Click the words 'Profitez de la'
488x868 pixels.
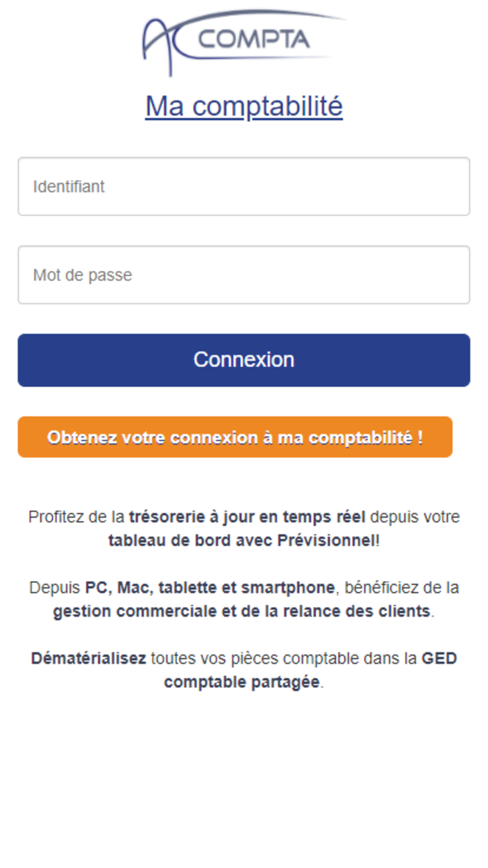76,517
